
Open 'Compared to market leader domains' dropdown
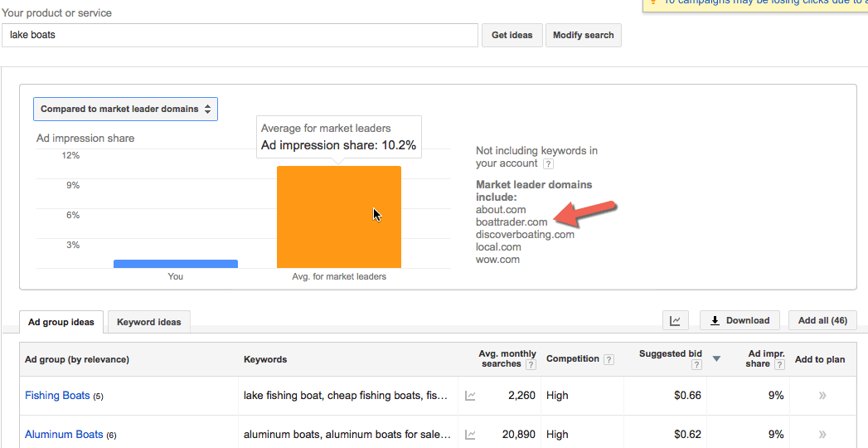click(x=125, y=109)
